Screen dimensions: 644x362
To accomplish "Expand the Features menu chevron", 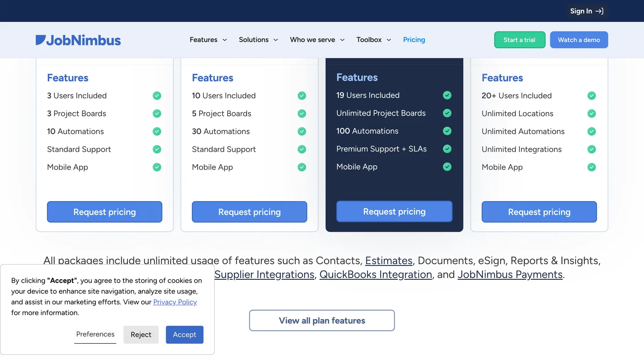I will 225,40.
